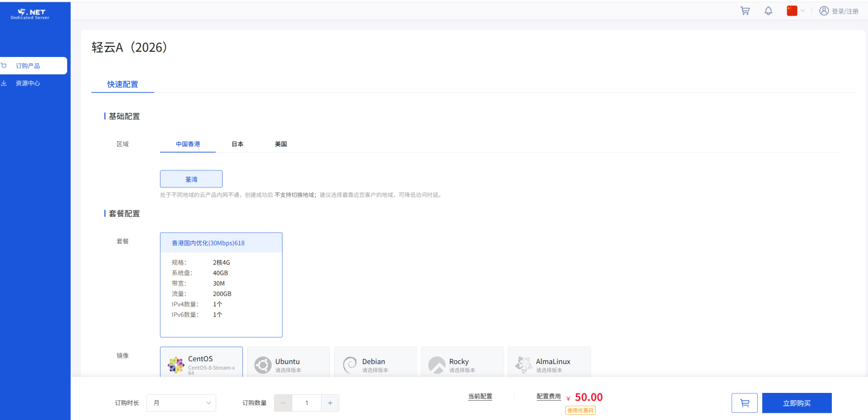Click the 50.00 price amount
The width and height of the screenshot is (868, 420).
coord(589,397)
